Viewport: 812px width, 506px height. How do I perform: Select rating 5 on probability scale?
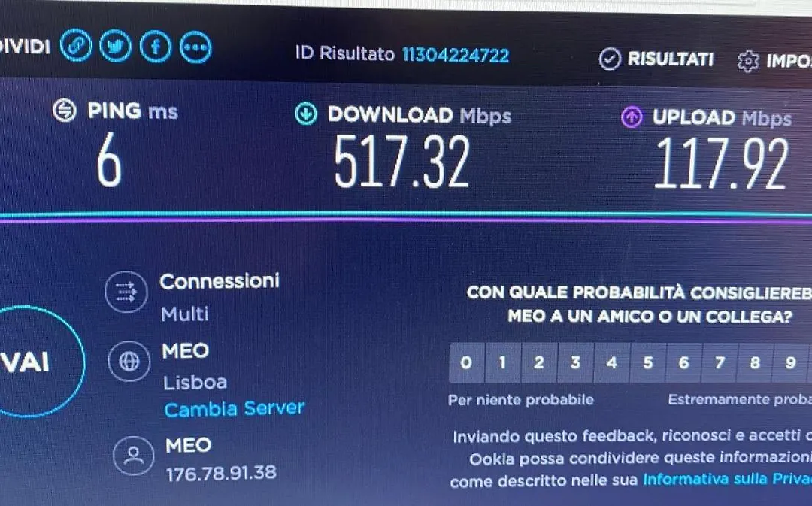click(x=648, y=362)
